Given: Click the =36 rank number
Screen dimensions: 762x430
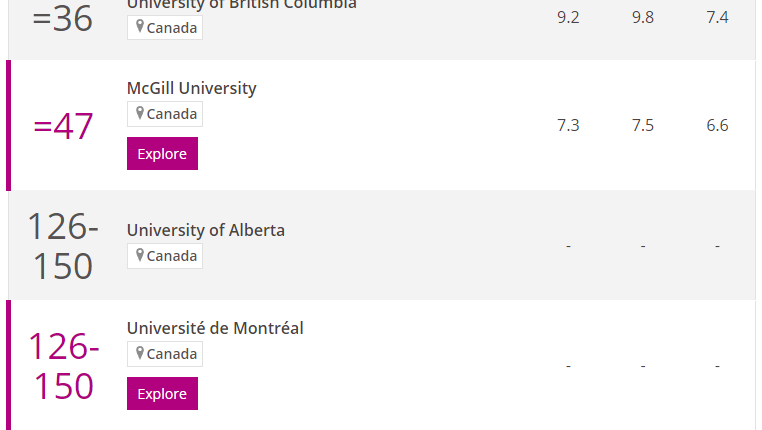Looking at the screenshot, I should point(62,19).
